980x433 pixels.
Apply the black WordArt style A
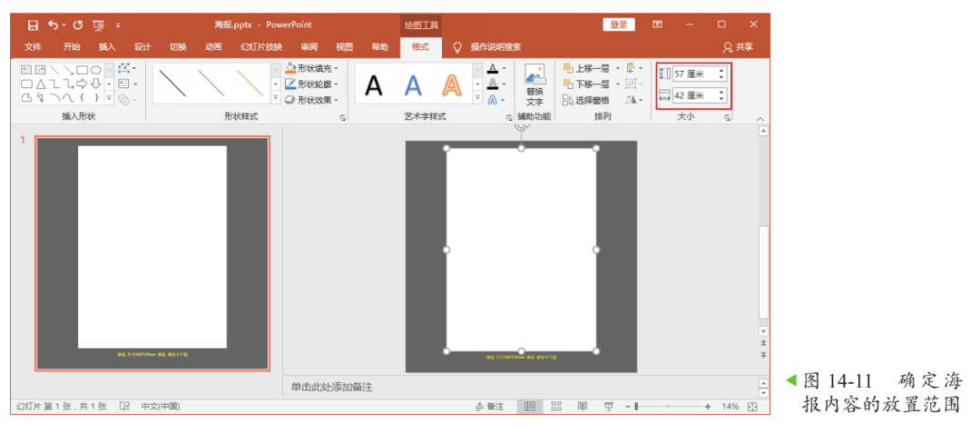point(374,85)
